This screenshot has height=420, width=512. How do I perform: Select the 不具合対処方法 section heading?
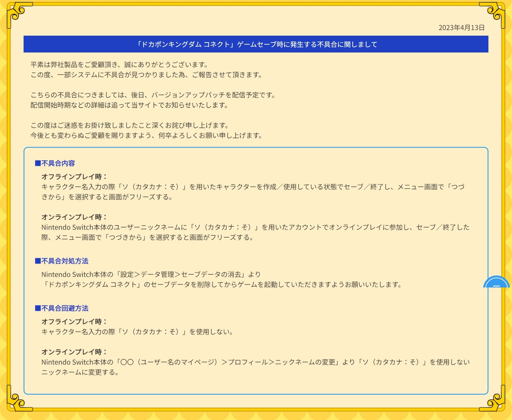tap(65, 261)
